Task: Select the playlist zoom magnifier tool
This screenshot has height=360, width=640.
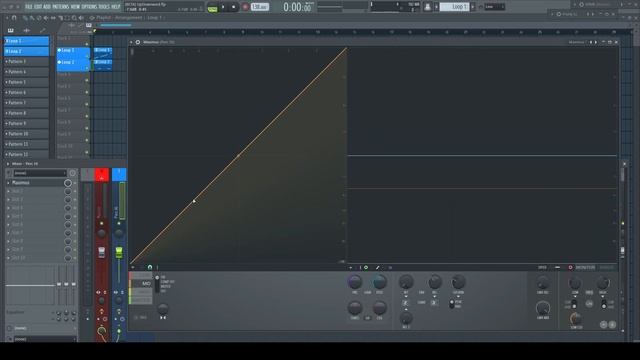Action: (x=74, y=18)
